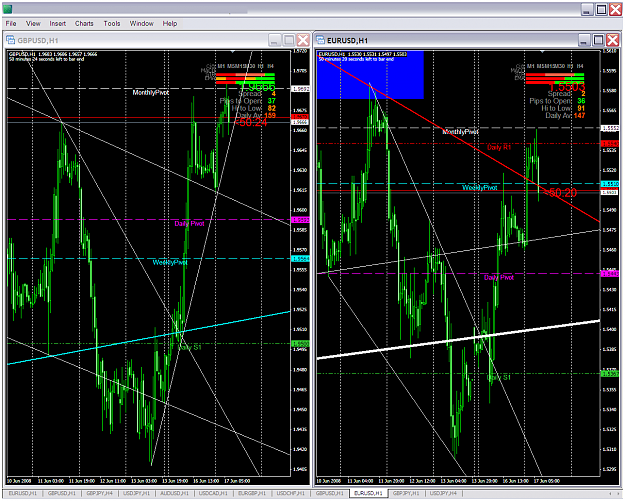Select the blue rectangle in EURUSD chart
625x501 pixels.
[x=370, y=75]
